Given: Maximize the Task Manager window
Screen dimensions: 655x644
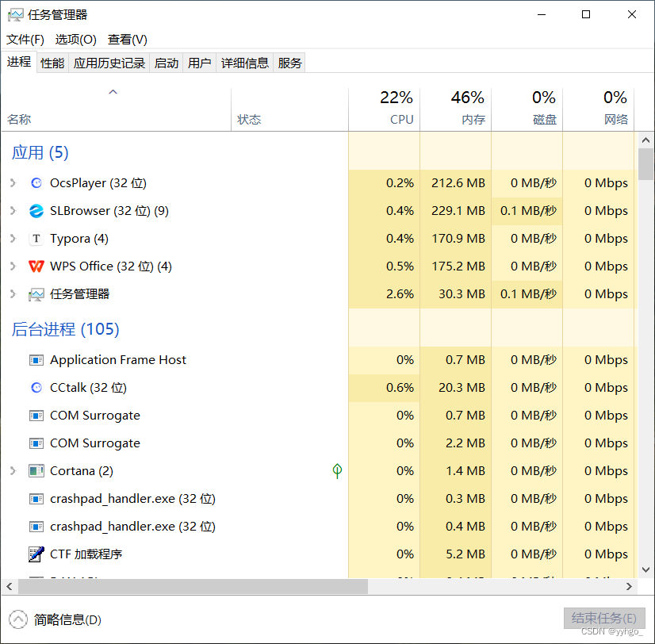Looking at the screenshot, I should point(586,14).
